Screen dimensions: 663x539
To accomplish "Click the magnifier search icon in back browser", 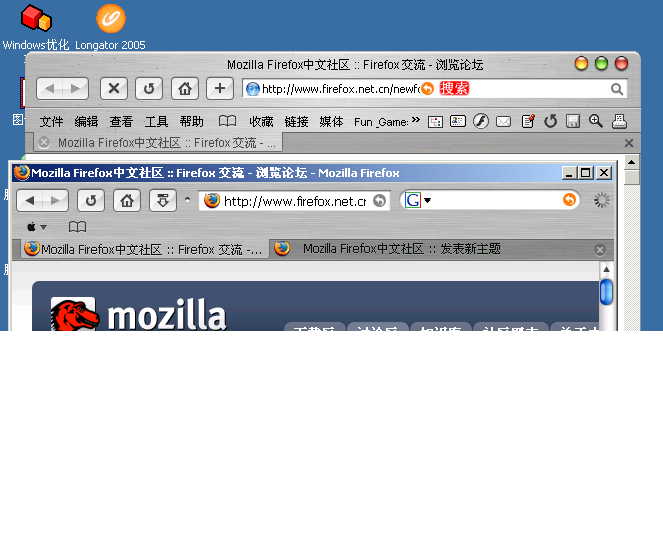I will click(617, 89).
